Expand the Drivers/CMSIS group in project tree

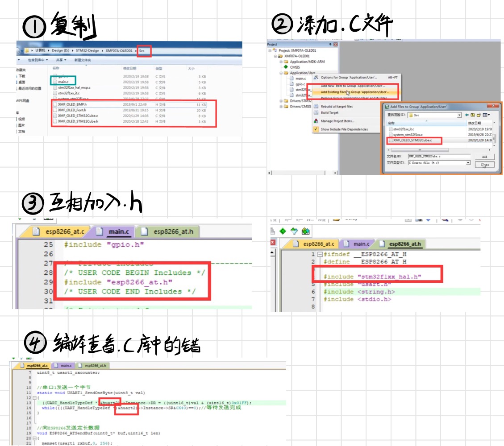[281, 106]
